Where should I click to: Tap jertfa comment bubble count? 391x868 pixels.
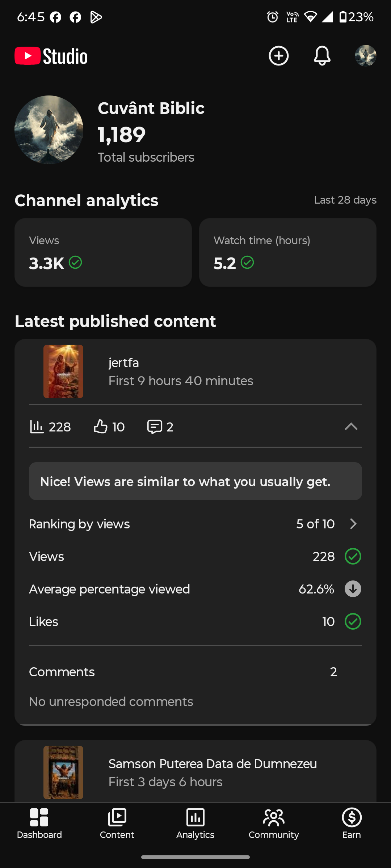[x=160, y=427]
